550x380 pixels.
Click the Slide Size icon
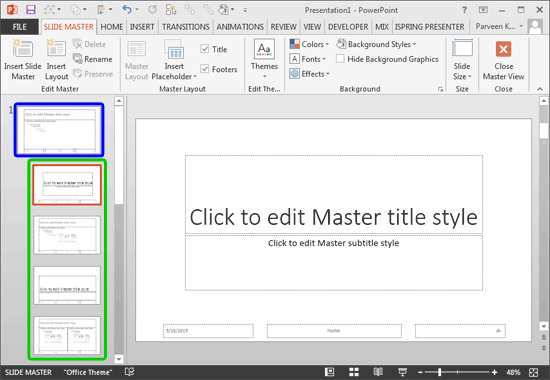tap(462, 48)
